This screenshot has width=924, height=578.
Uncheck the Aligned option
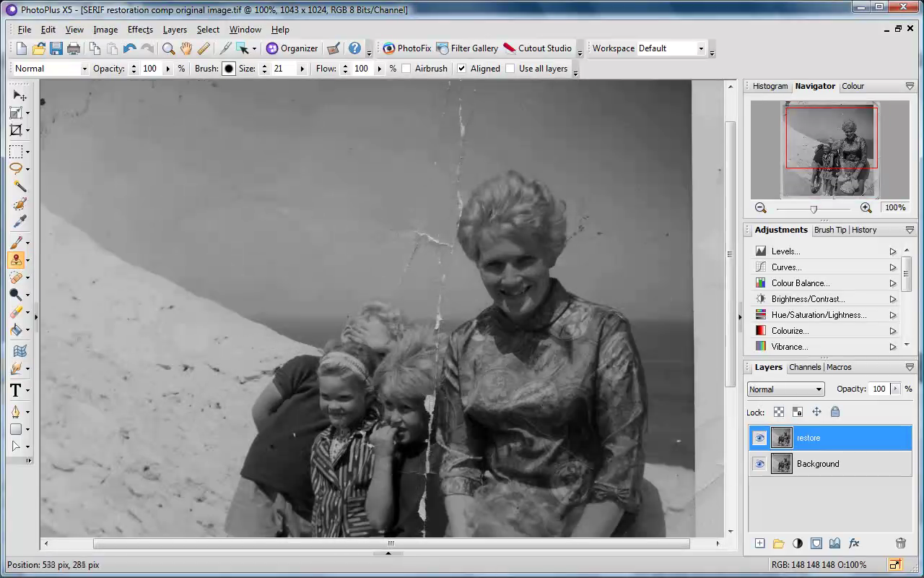pos(462,69)
